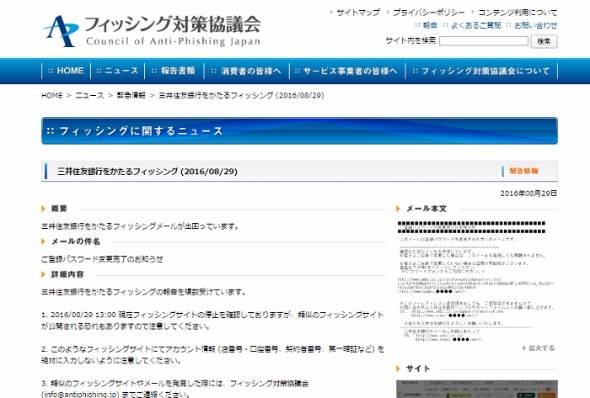Open the 消費者の皆様へ navigation item

246,71
